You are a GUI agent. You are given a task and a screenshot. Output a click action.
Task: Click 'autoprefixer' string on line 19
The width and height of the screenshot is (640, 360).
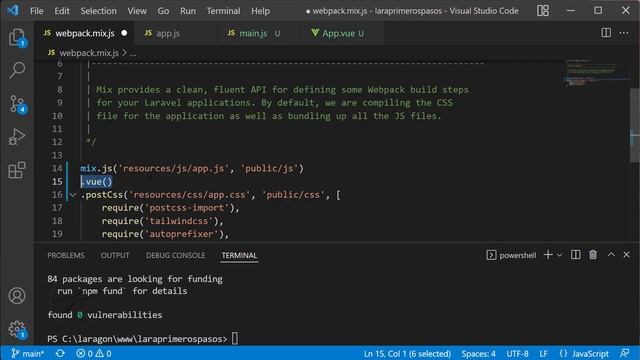coord(182,234)
